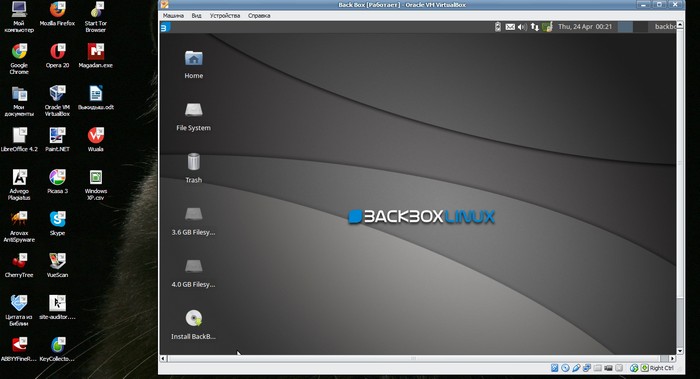Open Windows XP.csv file
Viewport: 700px width, 379px height.
click(96, 184)
